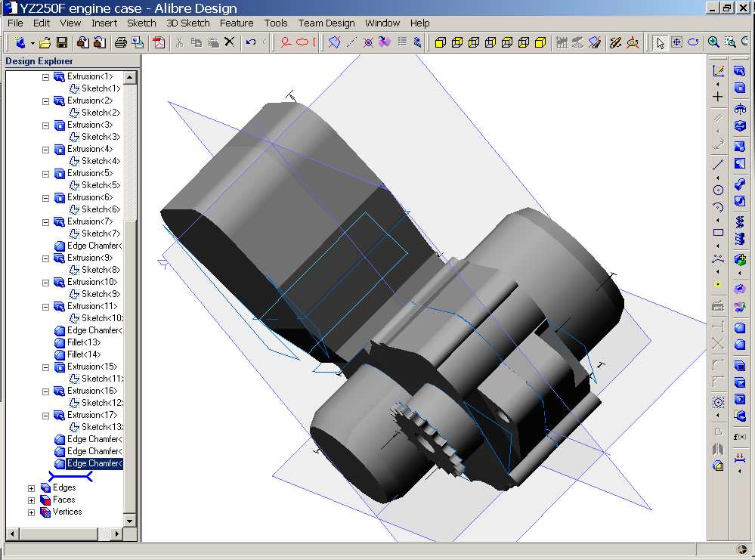The width and height of the screenshot is (755, 560).
Task: Expand the Edges tree node
Action: (31, 488)
